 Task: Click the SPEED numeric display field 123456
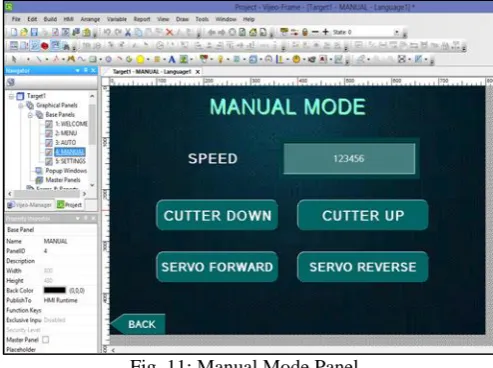click(x=349, y=159)
